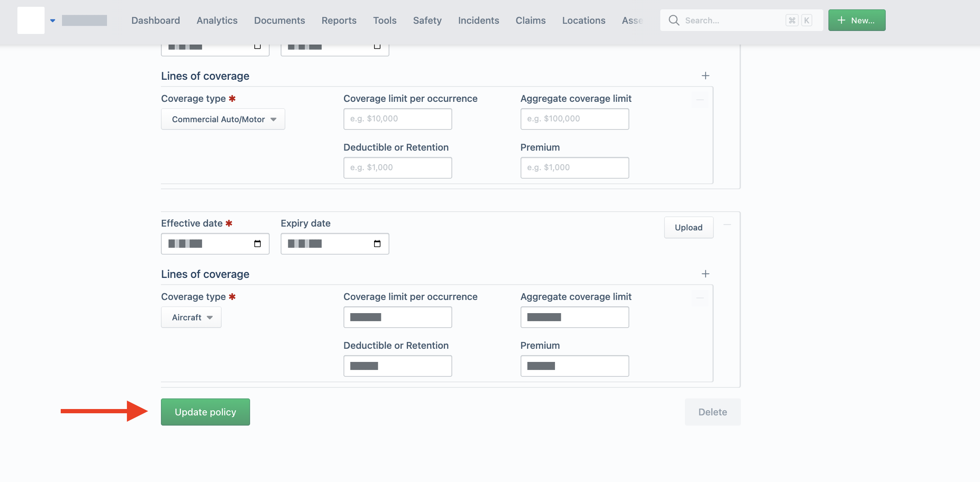The height and width of the screenshot is (482, 980).
Task: Open the Dashboard menu
Action: coord(155,20)
